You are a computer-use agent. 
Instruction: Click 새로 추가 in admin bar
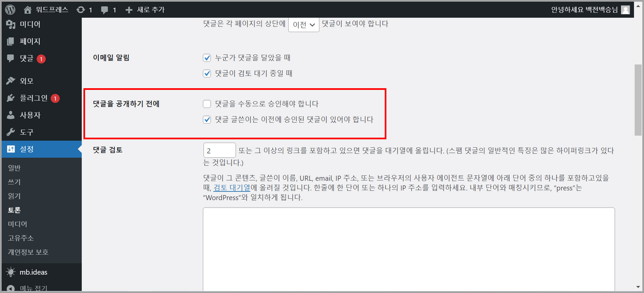tap(151, 10)
